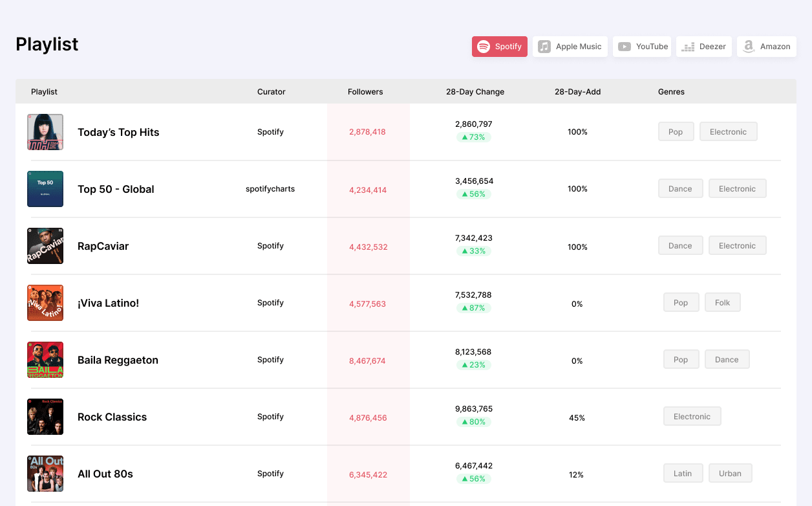Click the 7,342,423 change value
This screenshot has height=506, width=812.
tap(474, 238)
